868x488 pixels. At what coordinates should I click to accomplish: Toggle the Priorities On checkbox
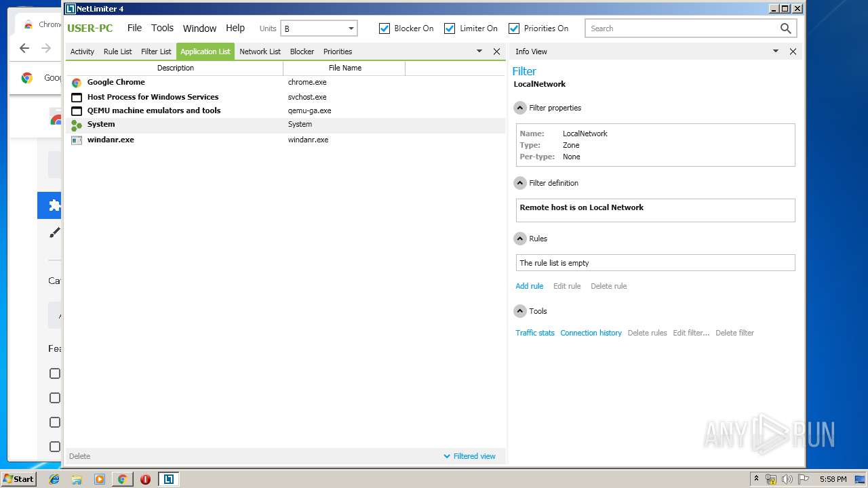pyautogui.click(x=514, y=28)
